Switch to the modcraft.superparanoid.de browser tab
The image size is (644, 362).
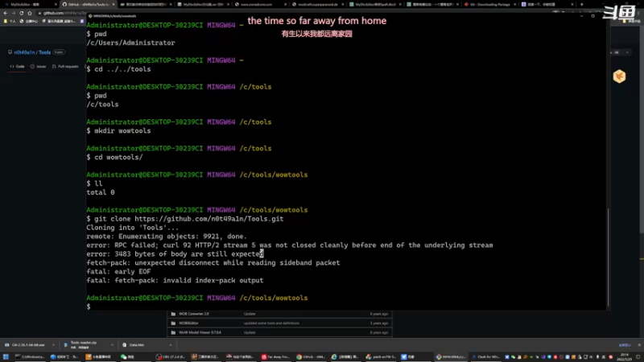point(317,5)
